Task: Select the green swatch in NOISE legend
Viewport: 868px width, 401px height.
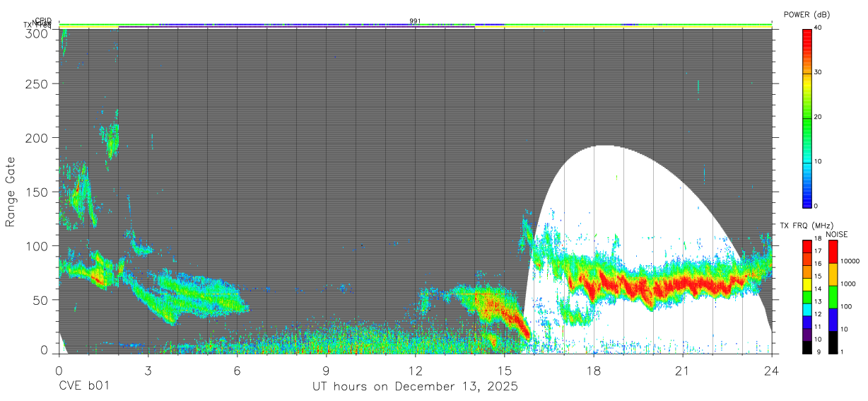Action: pos(832,297)
